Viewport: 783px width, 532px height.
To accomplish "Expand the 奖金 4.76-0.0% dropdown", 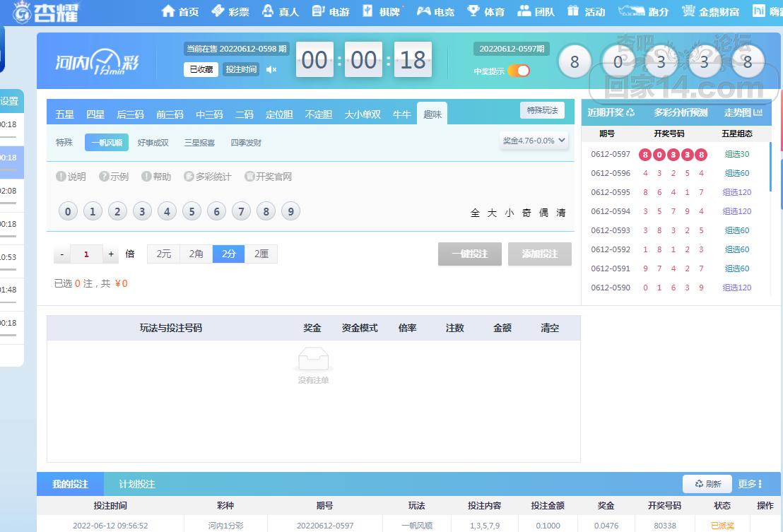I will 534,141.
